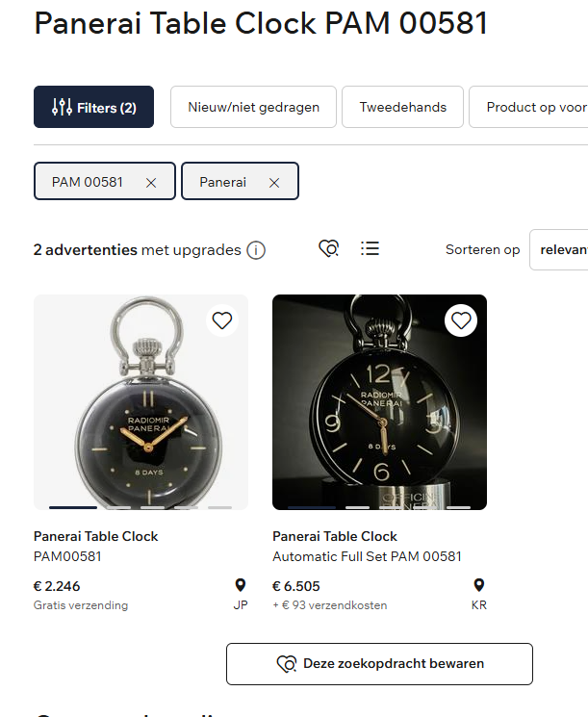
Task: Remove the Panerai filter chip
Action: [274, 182]
